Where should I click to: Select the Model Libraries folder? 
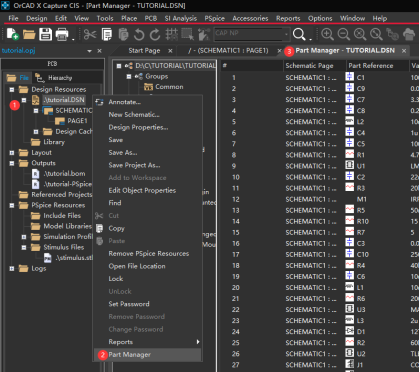(67, 226)
